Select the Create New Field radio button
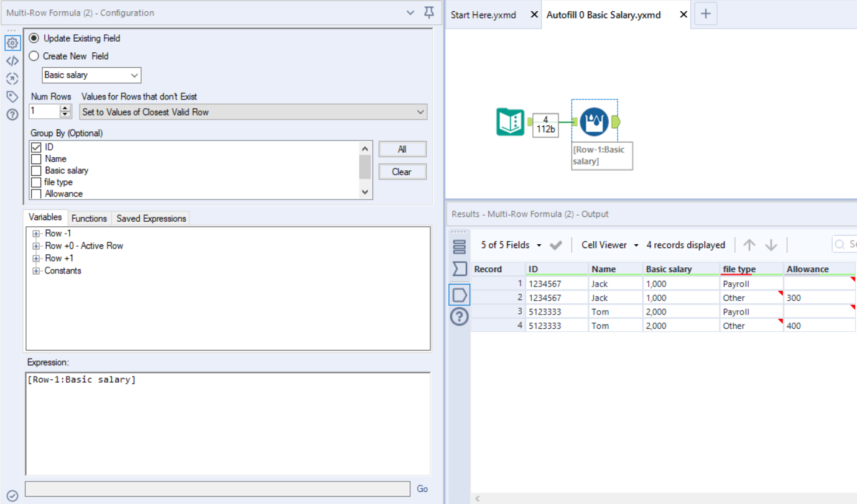Image resolution: width=857 pixels, height=504 pixels. tap(34, 55)
